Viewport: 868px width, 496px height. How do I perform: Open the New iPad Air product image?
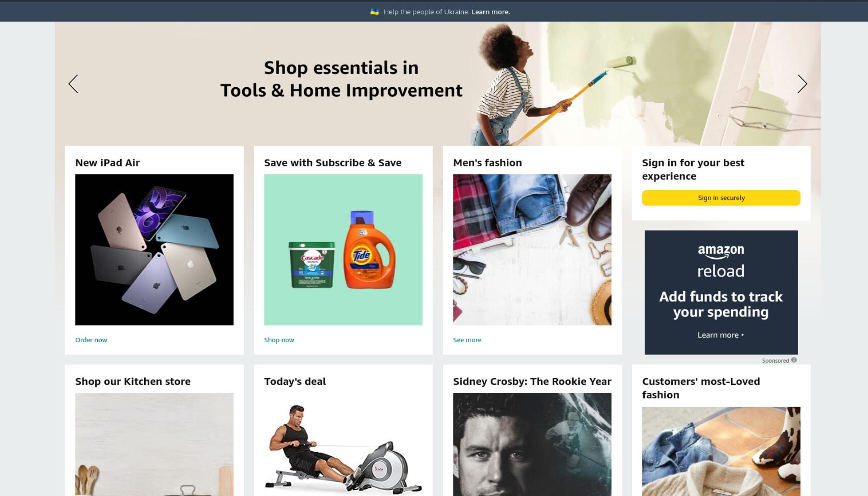154,250
